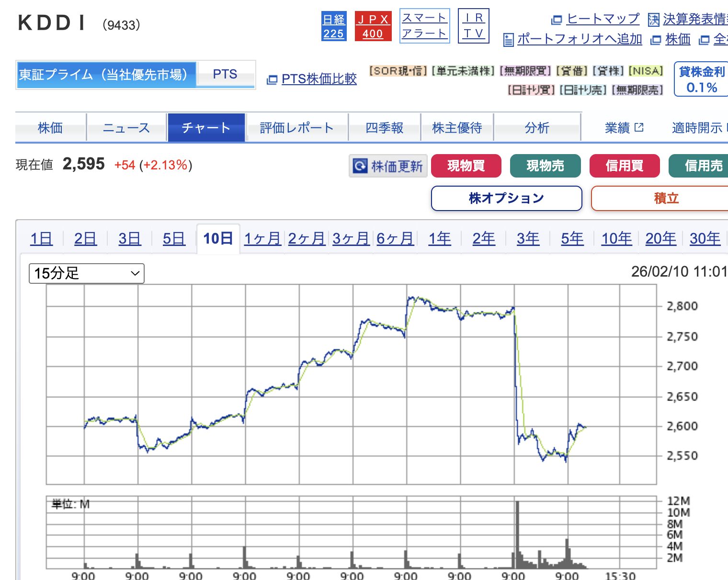Show the 1日 chart period
This screenshot has height=580, width=728.
41,238
